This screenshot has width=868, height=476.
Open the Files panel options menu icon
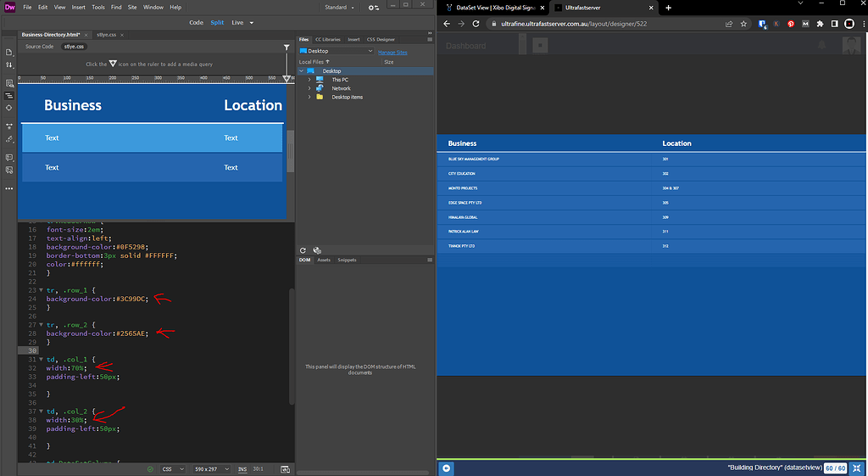pos(430,39)
